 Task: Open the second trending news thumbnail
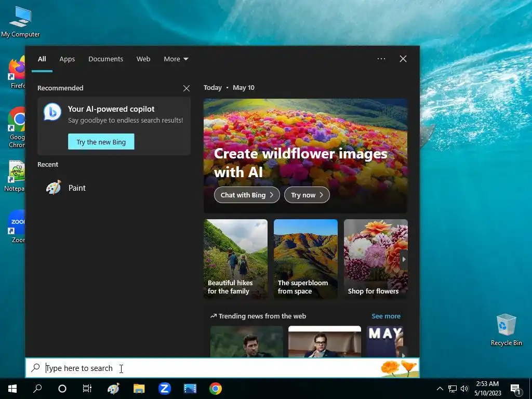[325, 341]
